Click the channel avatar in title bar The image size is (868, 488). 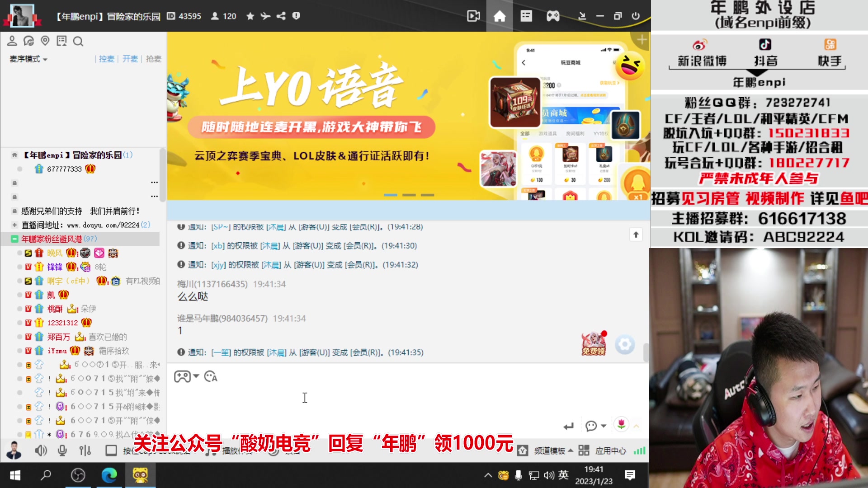click(21, 16)
